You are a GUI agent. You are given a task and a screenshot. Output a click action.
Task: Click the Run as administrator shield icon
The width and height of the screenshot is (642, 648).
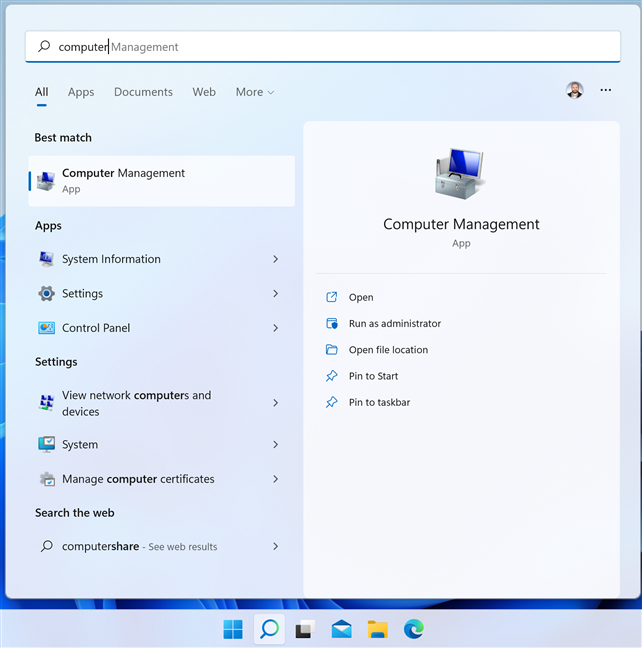(332, 323)
